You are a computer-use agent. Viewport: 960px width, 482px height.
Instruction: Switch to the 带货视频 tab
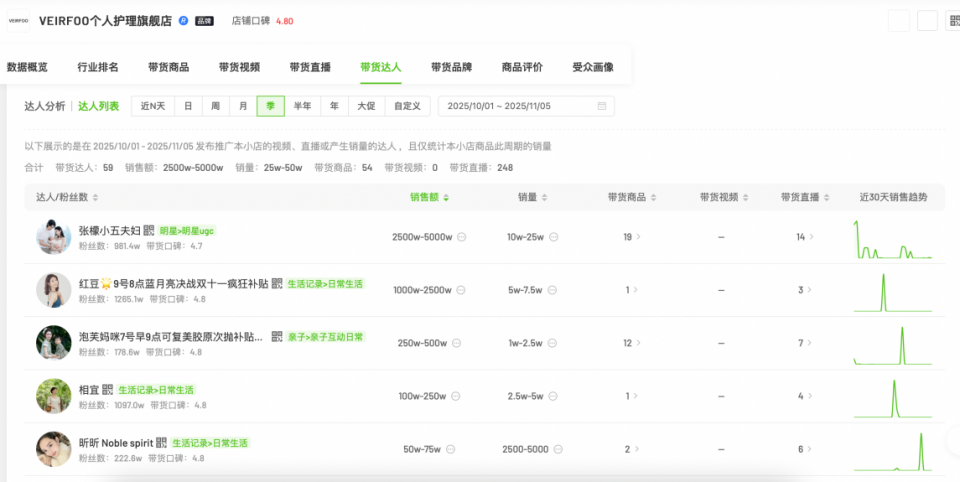point(239,67)
